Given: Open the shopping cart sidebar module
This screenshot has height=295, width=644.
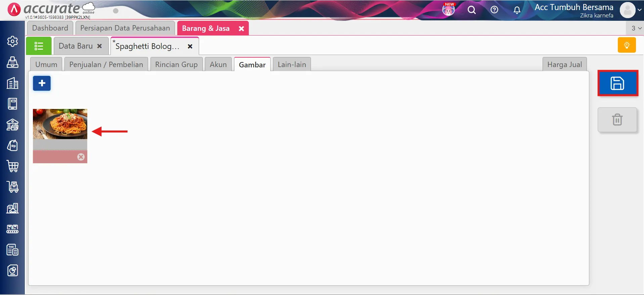Looking at the screenshot, I should (12, 166).
